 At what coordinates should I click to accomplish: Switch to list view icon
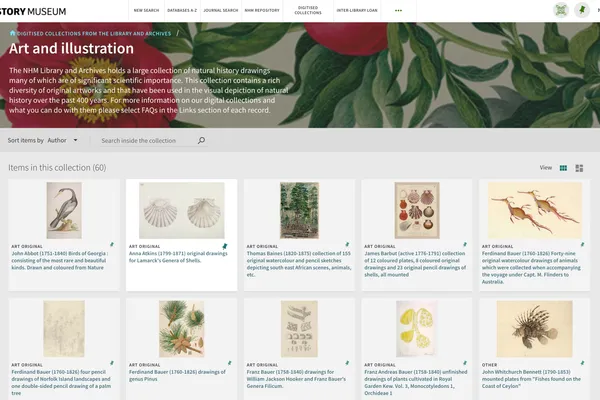579,168
